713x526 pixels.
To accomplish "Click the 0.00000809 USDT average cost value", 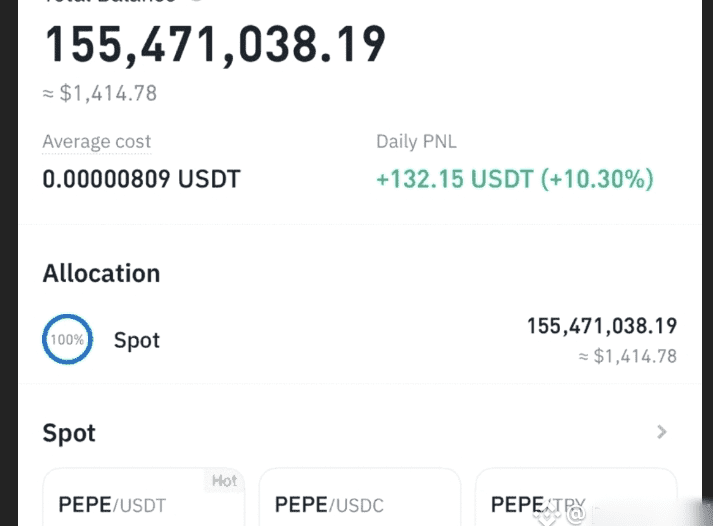I will 141,179.
